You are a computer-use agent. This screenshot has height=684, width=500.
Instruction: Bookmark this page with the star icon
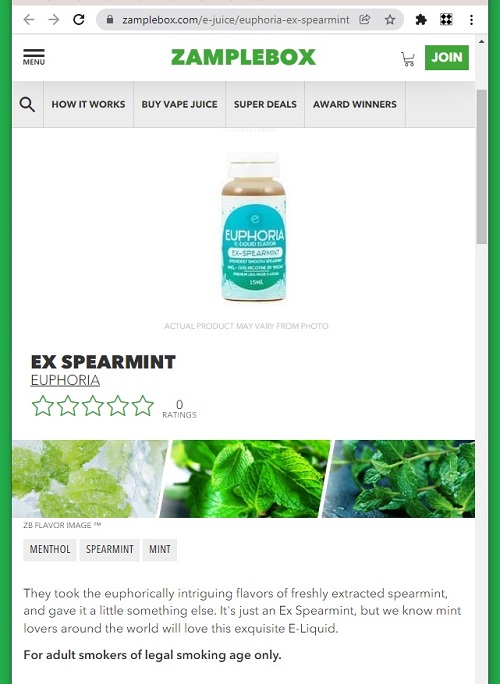[x=390, y=20]
